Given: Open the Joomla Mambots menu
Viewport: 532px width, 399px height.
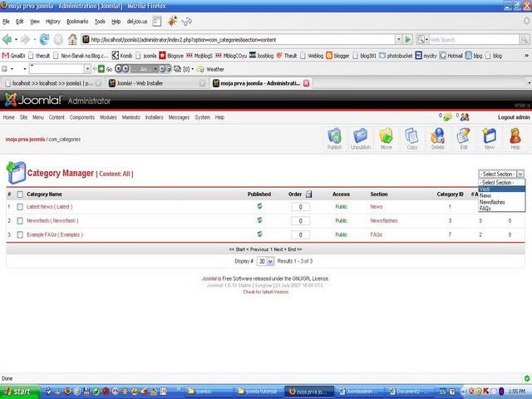Looking at the screenshot, I should 131,117.
